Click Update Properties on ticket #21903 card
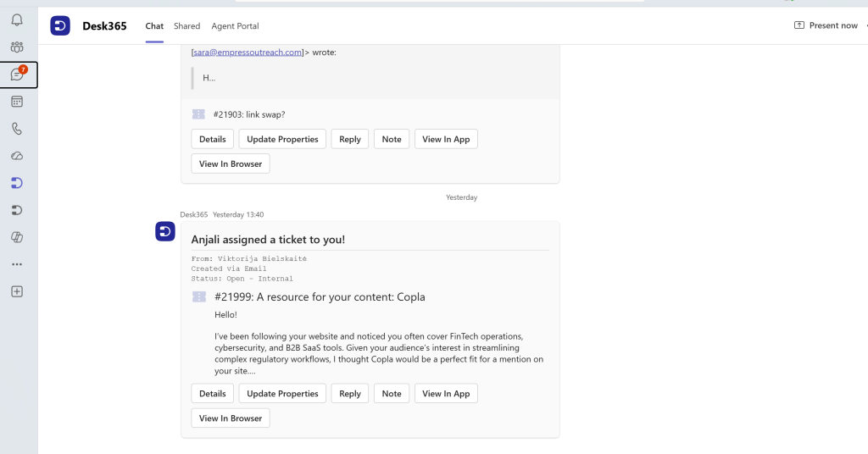Image resolution: width=868 pixels, height=454 pixels. pyautogui.click(x=282, y=139)
